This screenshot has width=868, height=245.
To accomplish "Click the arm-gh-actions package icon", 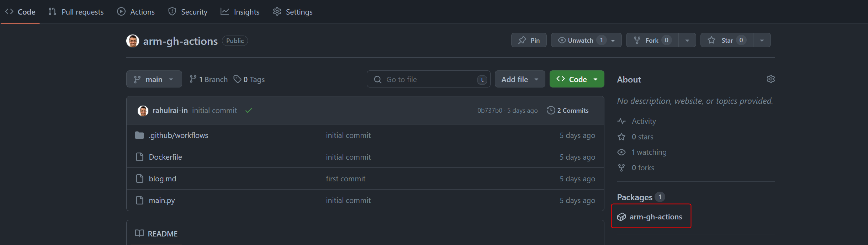I will click(621, 217).
